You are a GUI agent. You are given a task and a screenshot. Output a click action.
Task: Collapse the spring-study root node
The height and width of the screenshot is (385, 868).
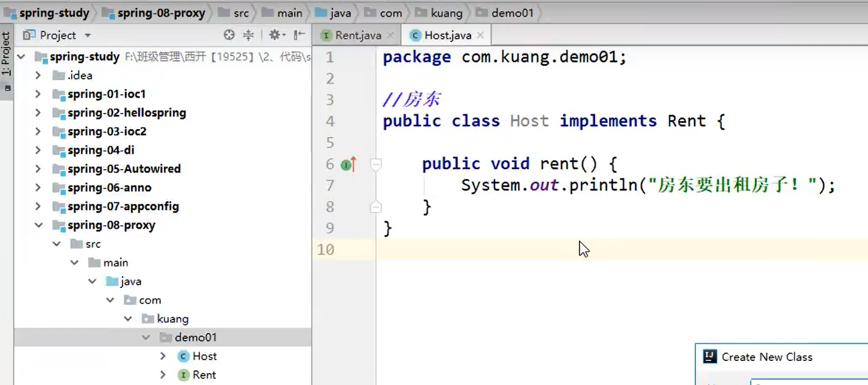21,57
